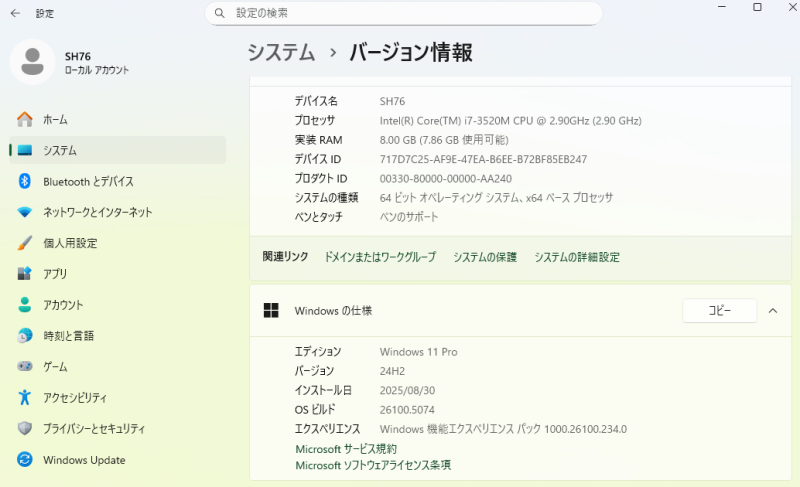Open システムの詳細設定 link
The height and width of the screenshot is (487, 800).
[577, 257]
